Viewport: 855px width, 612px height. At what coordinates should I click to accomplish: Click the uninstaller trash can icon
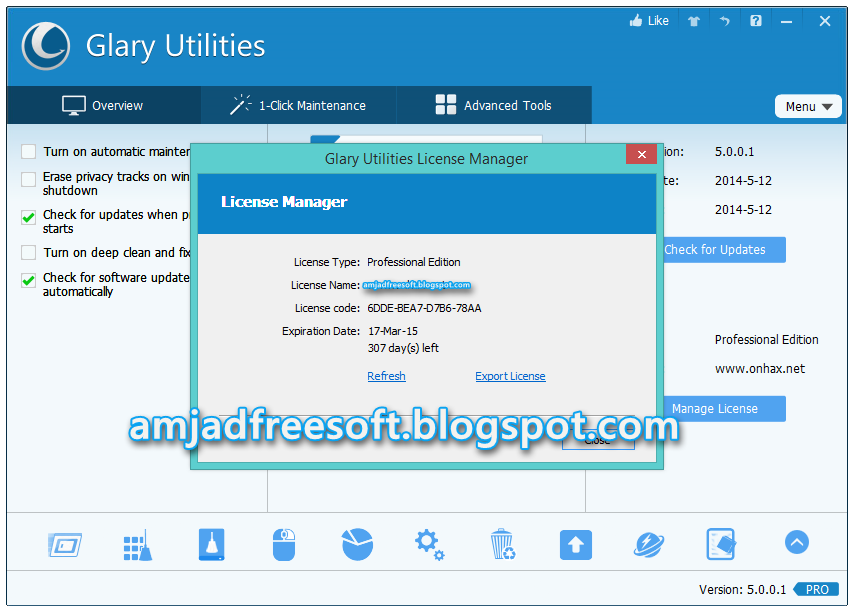click(x=502, y=544)
